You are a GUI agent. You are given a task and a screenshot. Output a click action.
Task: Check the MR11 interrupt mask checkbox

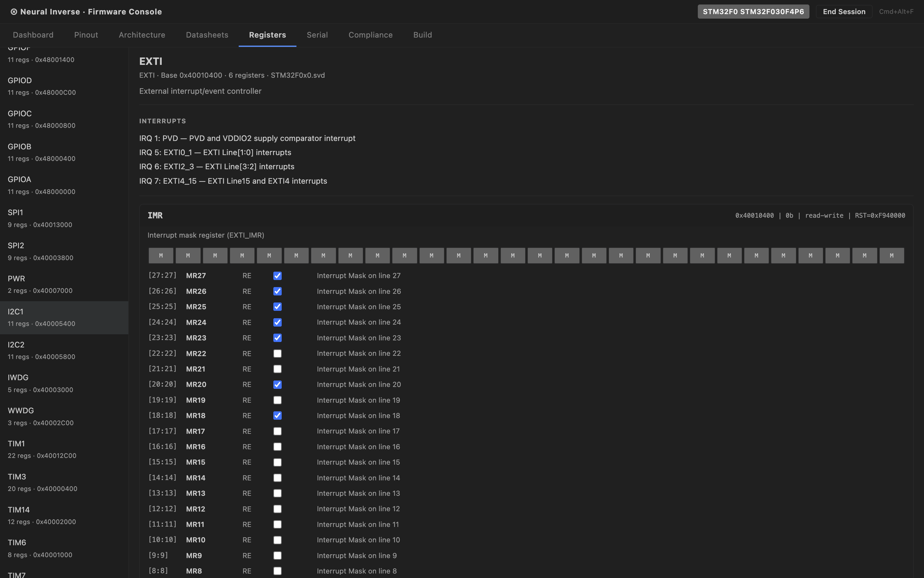(x=278, y=524)
